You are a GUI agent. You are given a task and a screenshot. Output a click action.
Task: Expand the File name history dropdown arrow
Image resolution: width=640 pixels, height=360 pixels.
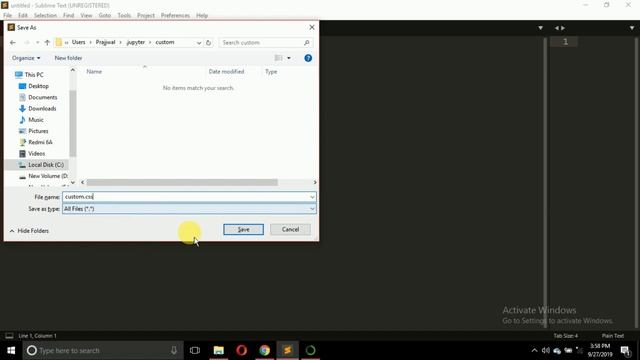click(312, 197)
